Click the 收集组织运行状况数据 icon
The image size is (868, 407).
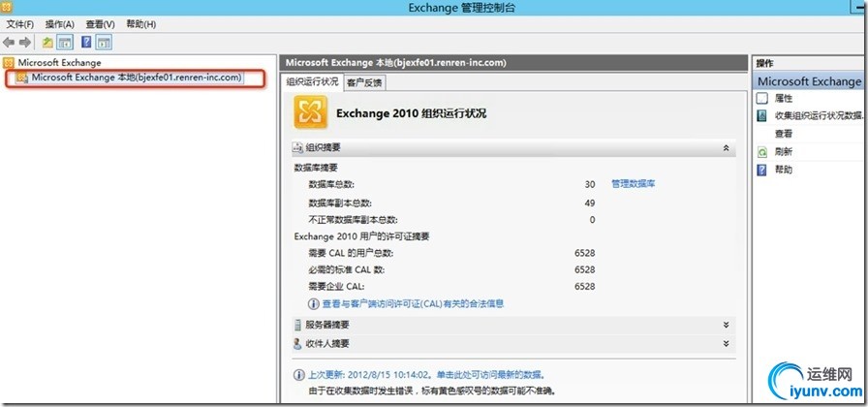click(x=762, y=115)
